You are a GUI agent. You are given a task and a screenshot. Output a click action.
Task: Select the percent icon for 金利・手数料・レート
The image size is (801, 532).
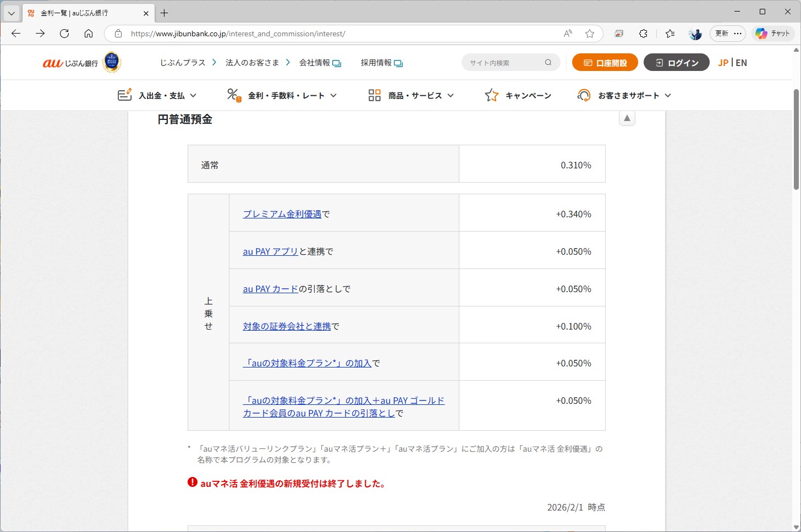click(x=234, y=95)
